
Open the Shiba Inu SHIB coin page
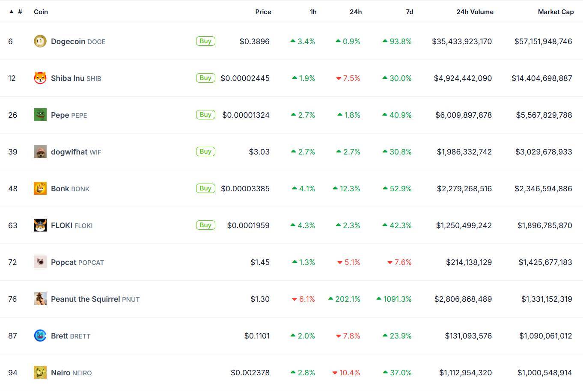(x=76, y=78)
